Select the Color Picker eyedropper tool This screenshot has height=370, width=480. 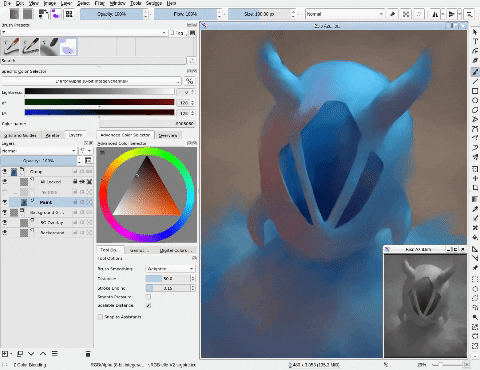coord(475,209)
